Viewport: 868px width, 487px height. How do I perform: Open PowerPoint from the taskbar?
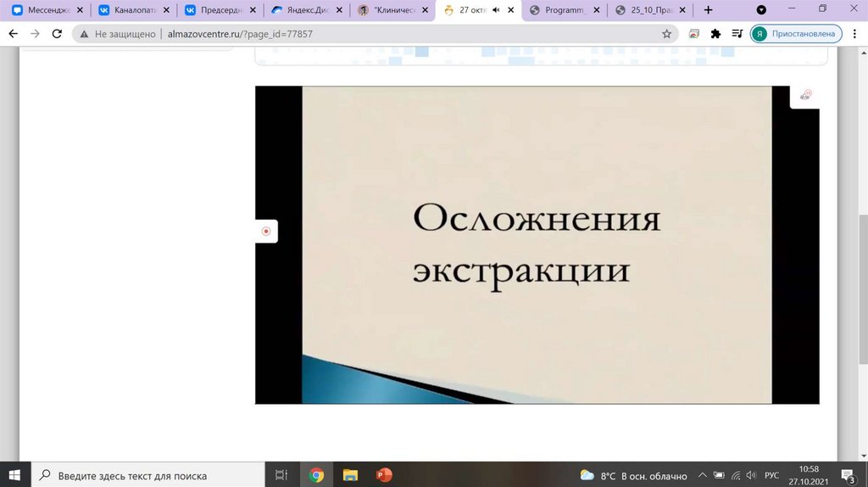pos(383,475)
